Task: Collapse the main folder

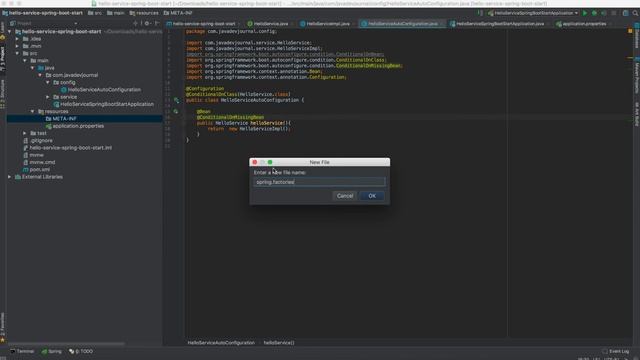Action: pos(25,60)
